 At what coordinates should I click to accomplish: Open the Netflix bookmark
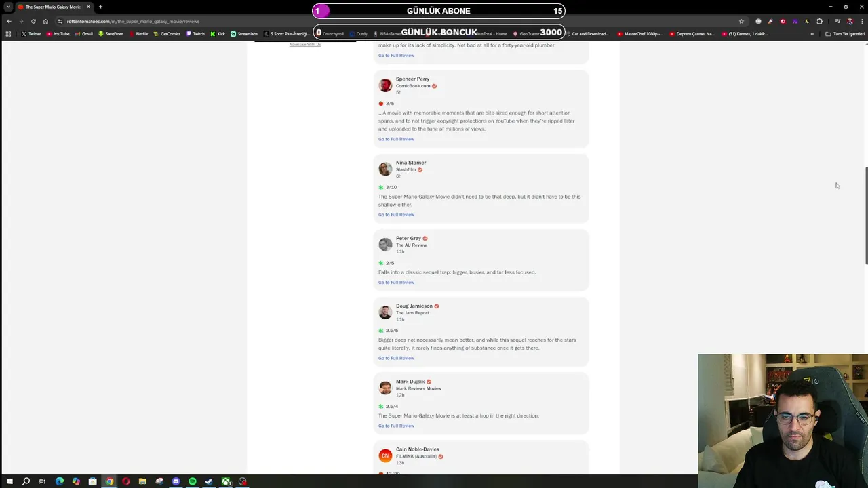pyautogui.click(x=138, y=33)
